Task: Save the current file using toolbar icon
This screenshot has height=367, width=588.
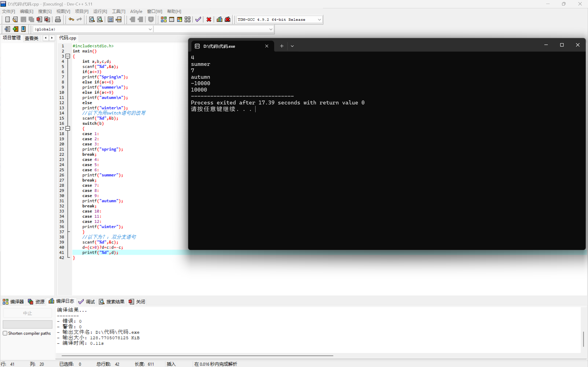Action: (x=23, y=20)
